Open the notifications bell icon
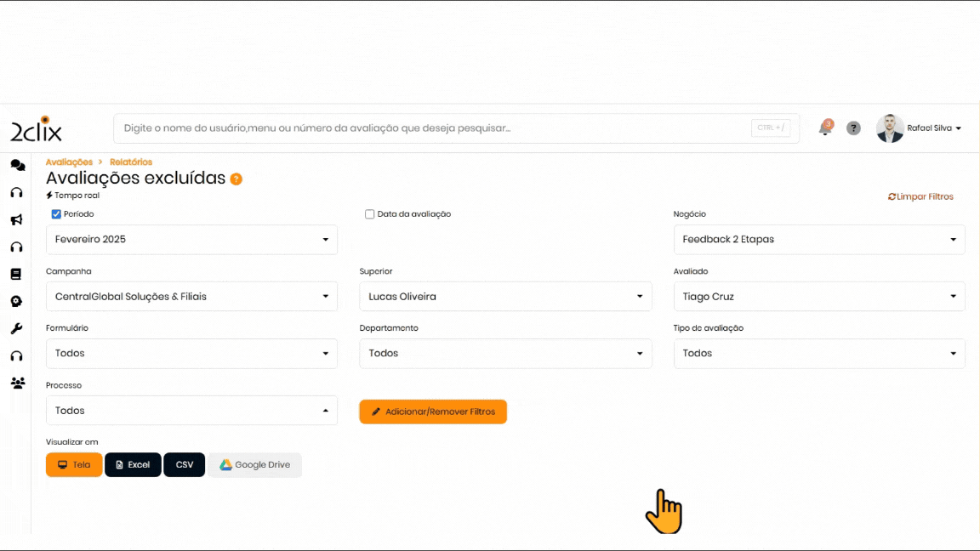 (x=824, y=128)
